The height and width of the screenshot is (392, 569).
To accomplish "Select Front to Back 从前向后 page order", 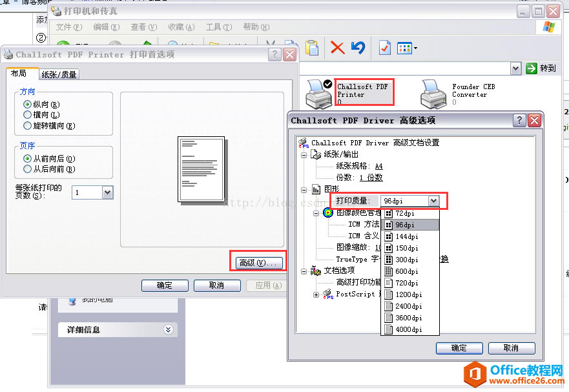I will [x=27, y=159].
